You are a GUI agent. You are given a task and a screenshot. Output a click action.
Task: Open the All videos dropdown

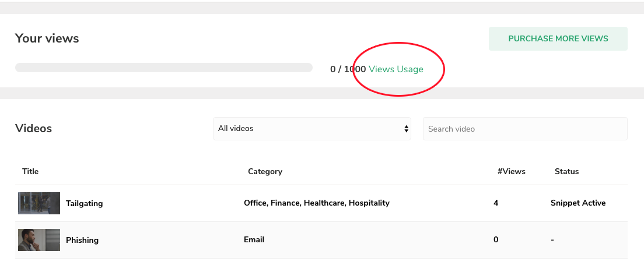[x=311, y=128]
